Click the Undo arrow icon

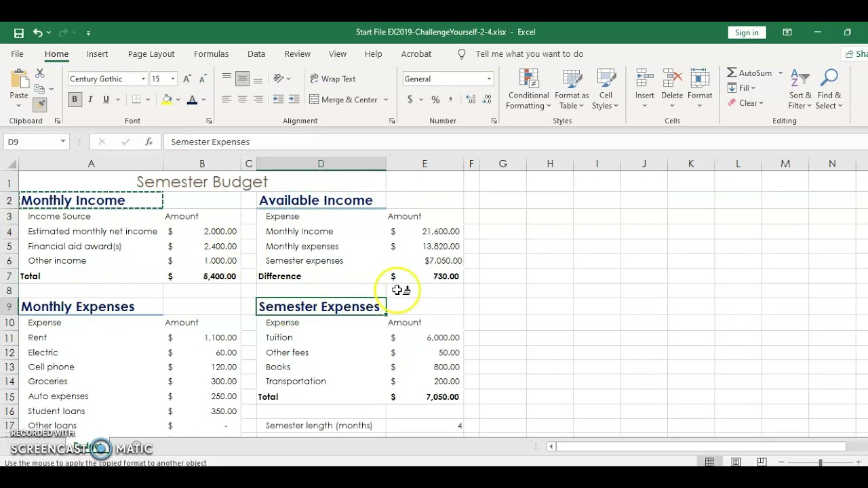pos(38,33)
